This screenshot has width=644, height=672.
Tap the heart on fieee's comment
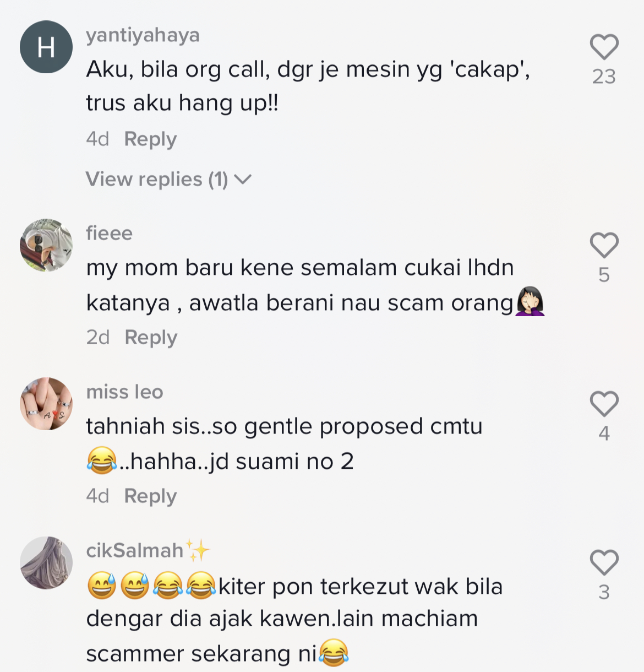[604, 245]
